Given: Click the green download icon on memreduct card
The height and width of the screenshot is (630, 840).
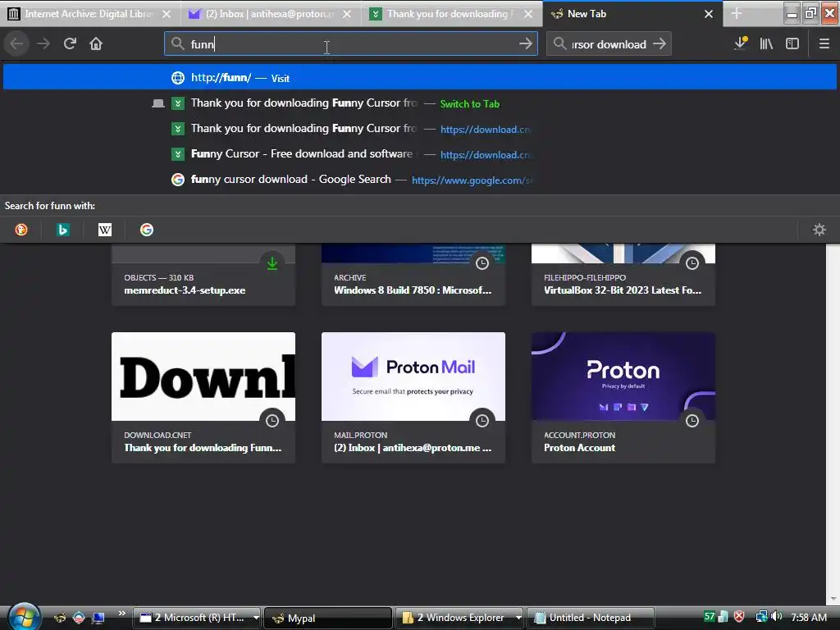Looking at the screenshot, I should pos(272,263).
